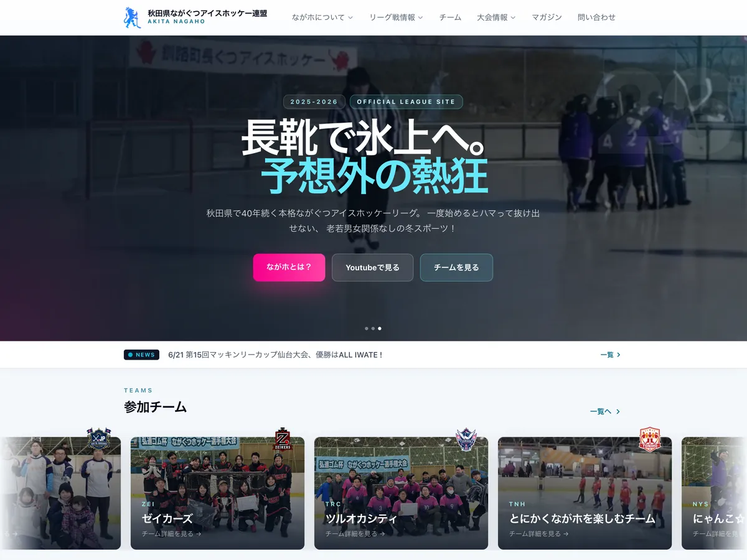747x560 pixels.
Task: Click the chevron next to 一覧へ
Action: coord(618,411)
